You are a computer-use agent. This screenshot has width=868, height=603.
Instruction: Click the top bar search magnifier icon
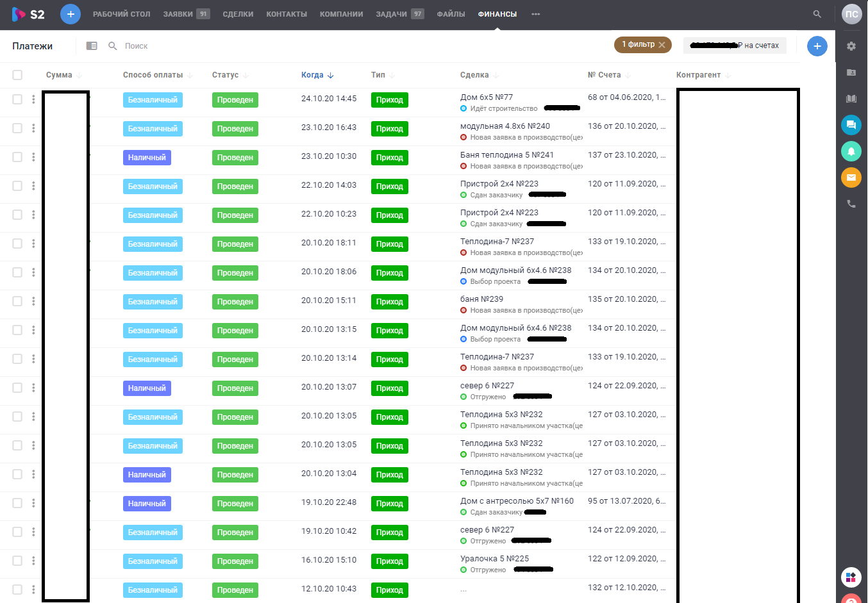(817, 14)
